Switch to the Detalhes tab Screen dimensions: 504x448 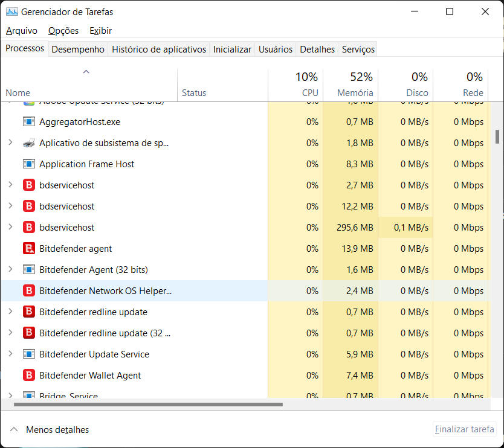[x=317, y=50]
